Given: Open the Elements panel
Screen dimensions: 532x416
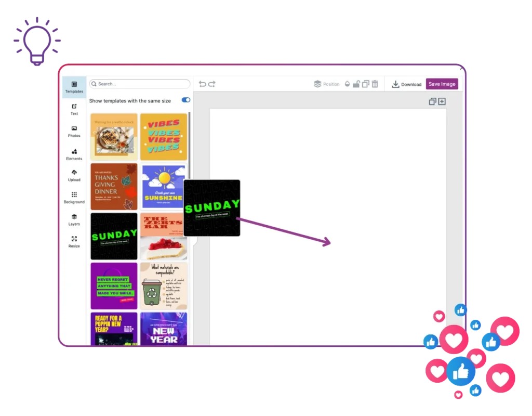Looking at the screenshot, I should (74, 154).
